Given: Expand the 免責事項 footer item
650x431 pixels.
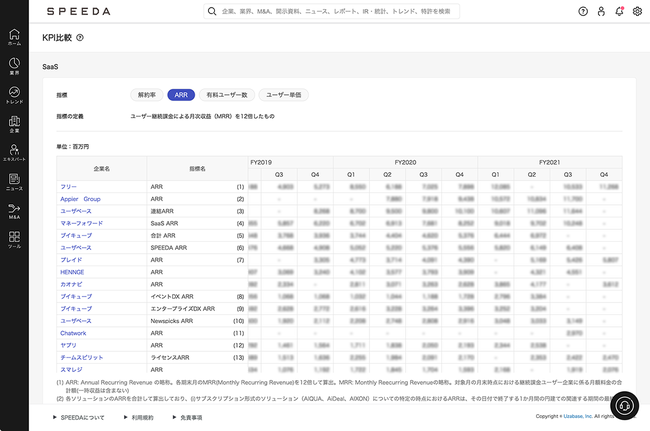Looking at the screenshot, I should [x=187, y=417].
